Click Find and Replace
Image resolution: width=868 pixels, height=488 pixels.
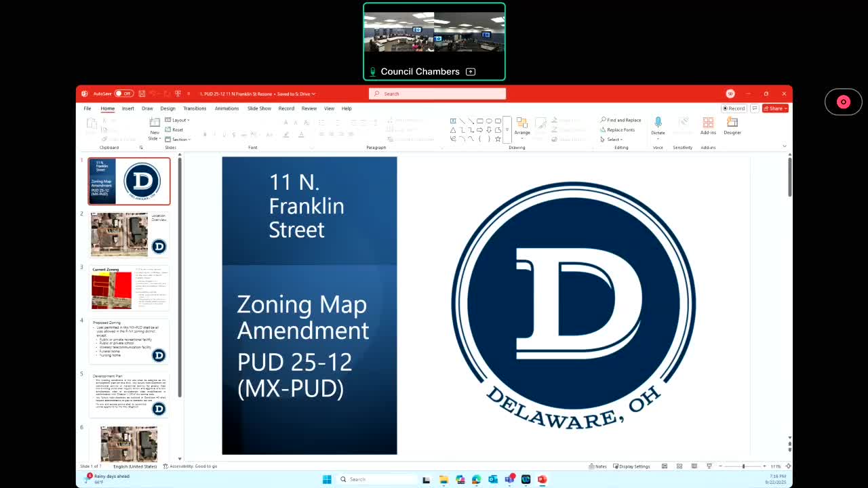[620, 120]
